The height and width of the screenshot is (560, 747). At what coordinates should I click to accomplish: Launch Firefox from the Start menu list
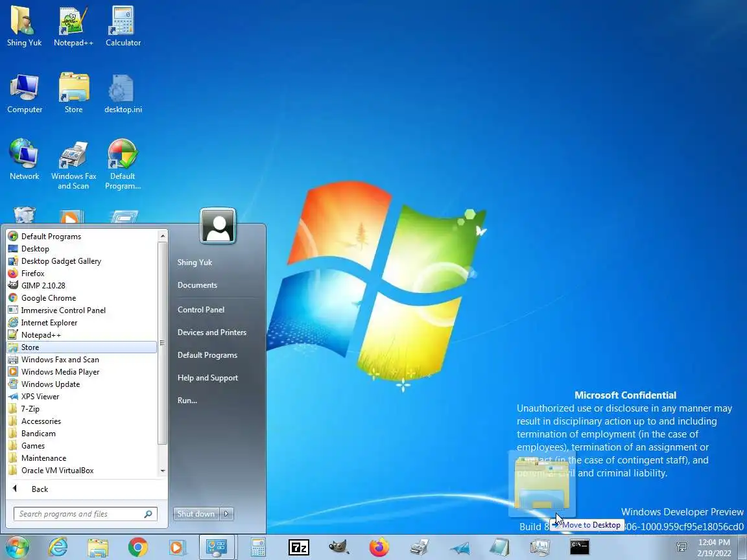click(82, 274)
